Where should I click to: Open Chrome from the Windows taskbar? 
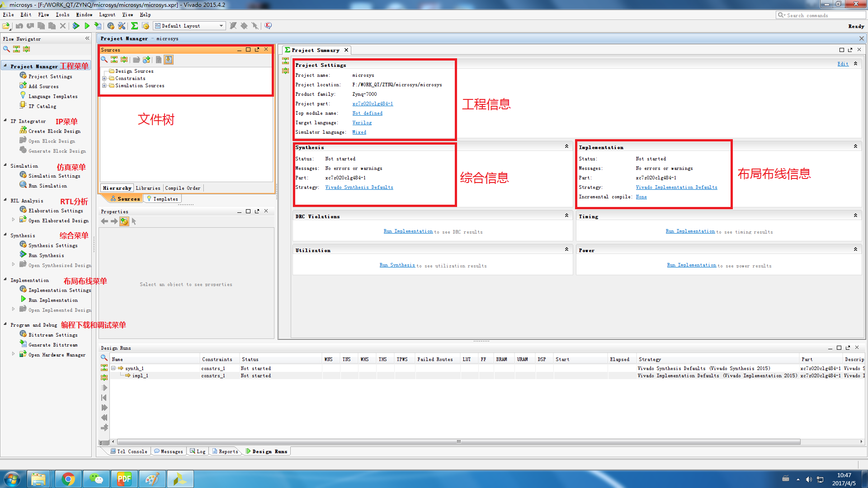(68, 479)
